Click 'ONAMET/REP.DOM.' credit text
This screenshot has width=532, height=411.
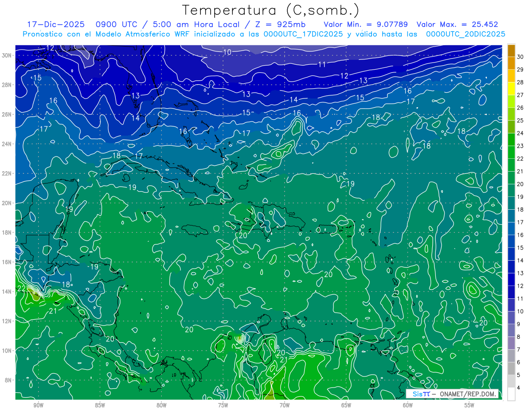(x=468, y=394)
